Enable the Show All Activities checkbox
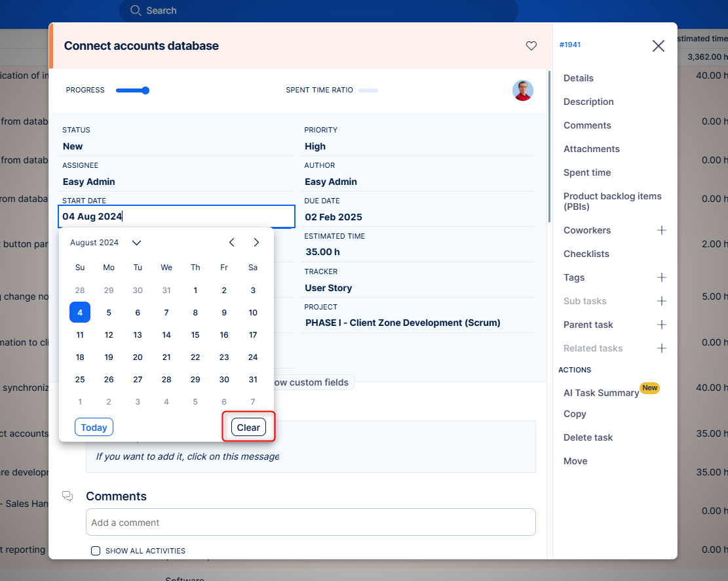The height and width of the screenshot is (581, 728). tap(96, 551)
